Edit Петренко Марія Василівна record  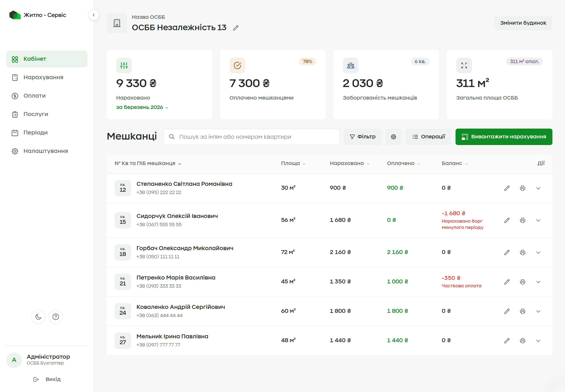coord(507,282)
